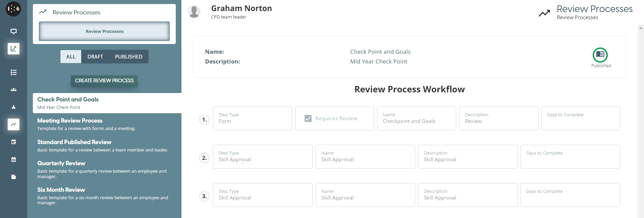The width and height of the screenshot is (644, 218).
Task: Open Step Type dropdown for step 1
Action: [252, 119]
